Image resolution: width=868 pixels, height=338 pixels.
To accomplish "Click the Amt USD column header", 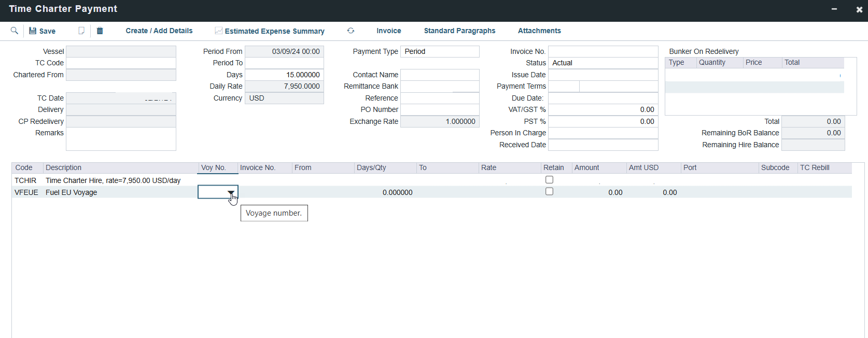I will (643, 167).
